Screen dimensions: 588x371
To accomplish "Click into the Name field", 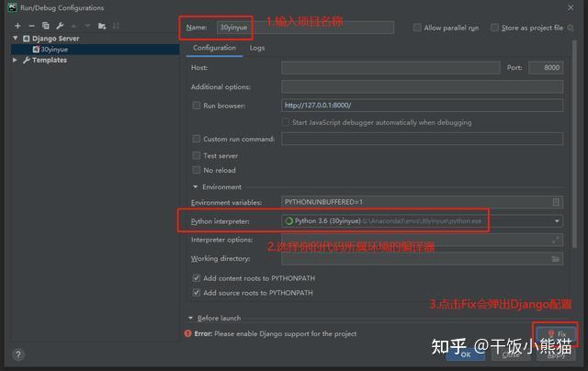I will pos(305,28).
